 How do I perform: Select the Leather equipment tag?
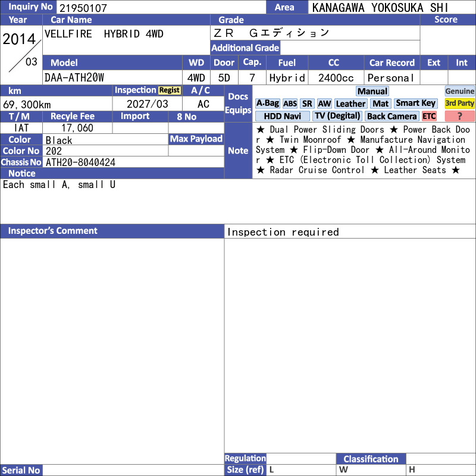(x=350, y=104)
